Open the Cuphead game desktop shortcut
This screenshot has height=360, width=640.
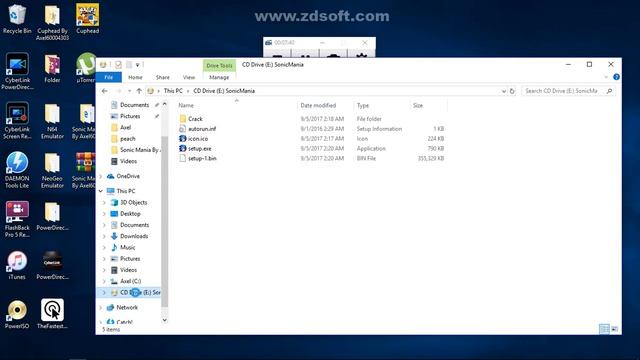point(87,19)
